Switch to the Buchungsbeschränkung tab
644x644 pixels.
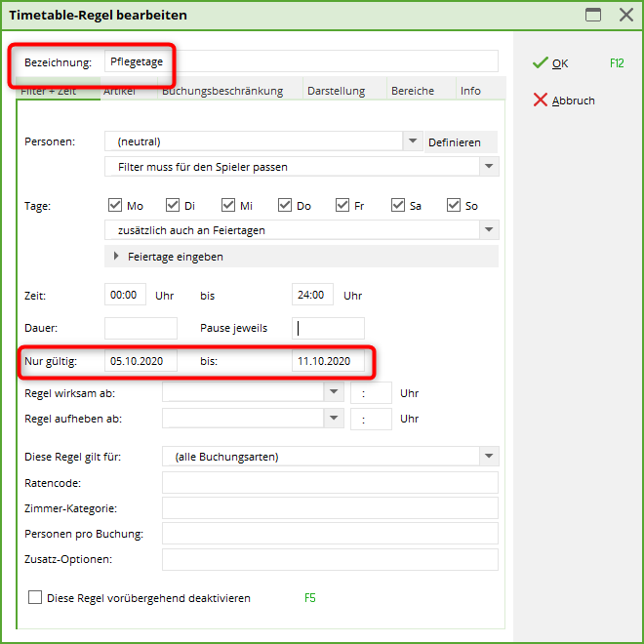click(x=222, y=91)
